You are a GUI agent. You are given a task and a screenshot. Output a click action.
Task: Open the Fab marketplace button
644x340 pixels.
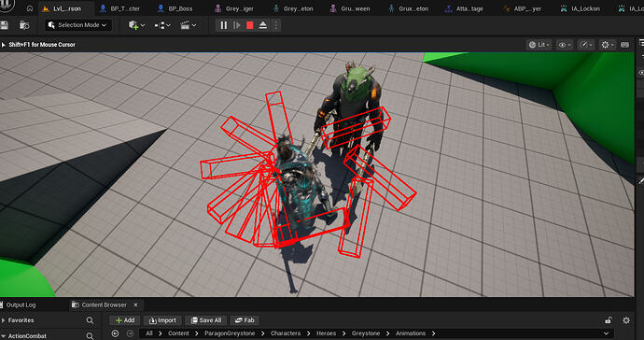(x=245, y=320)
